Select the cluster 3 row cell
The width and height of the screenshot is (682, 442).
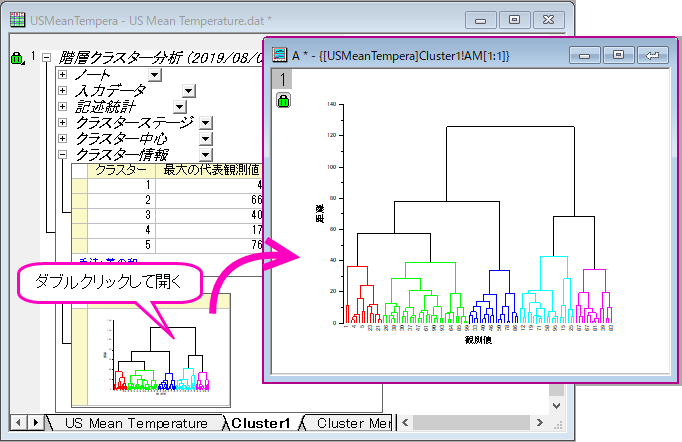click(121, 215)
